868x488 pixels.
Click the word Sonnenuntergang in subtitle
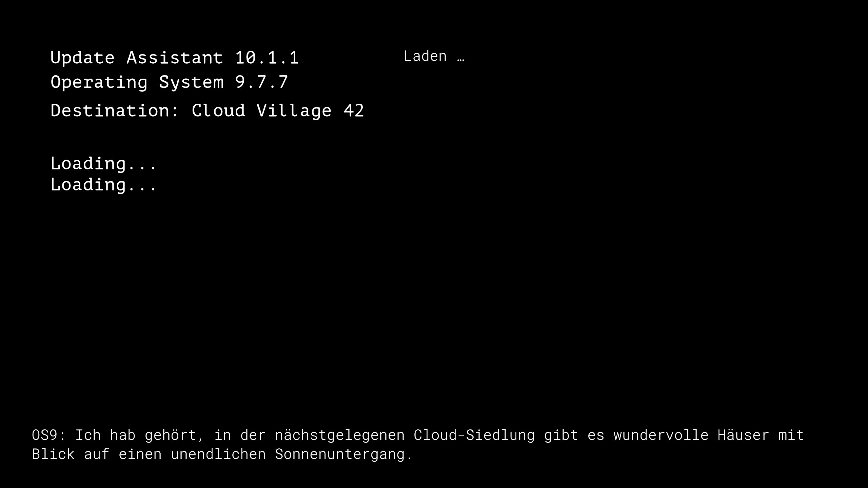click(x=340, y=454)
